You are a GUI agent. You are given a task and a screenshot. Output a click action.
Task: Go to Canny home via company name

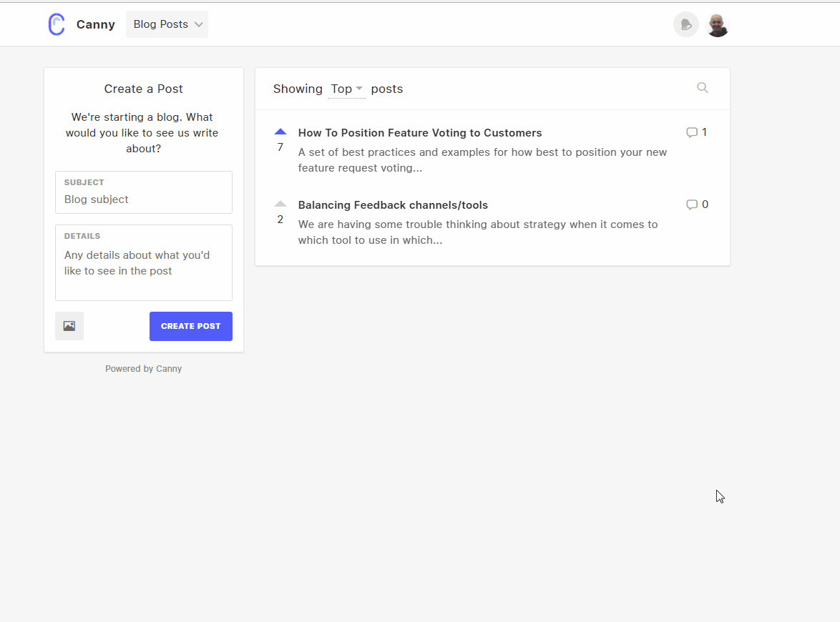95,24
